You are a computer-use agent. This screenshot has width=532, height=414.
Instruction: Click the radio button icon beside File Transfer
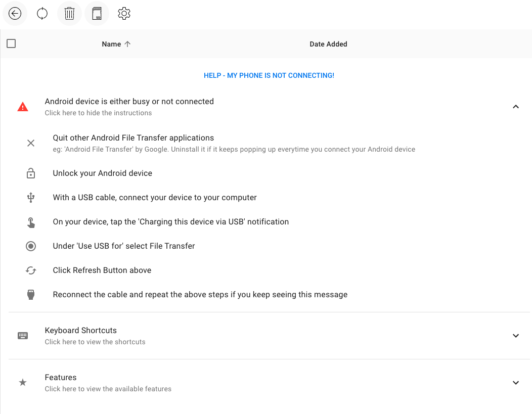[31, 246]
